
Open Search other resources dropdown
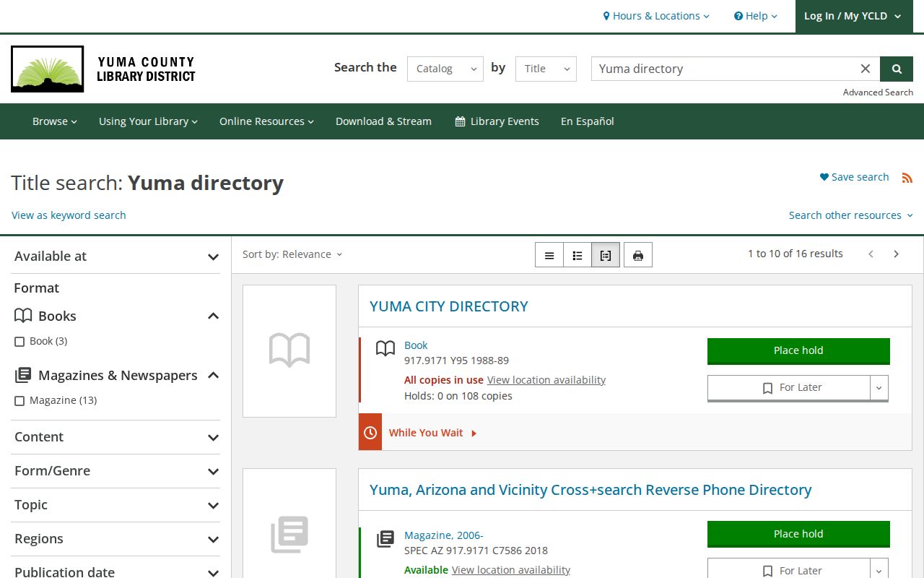click(850, 215)
